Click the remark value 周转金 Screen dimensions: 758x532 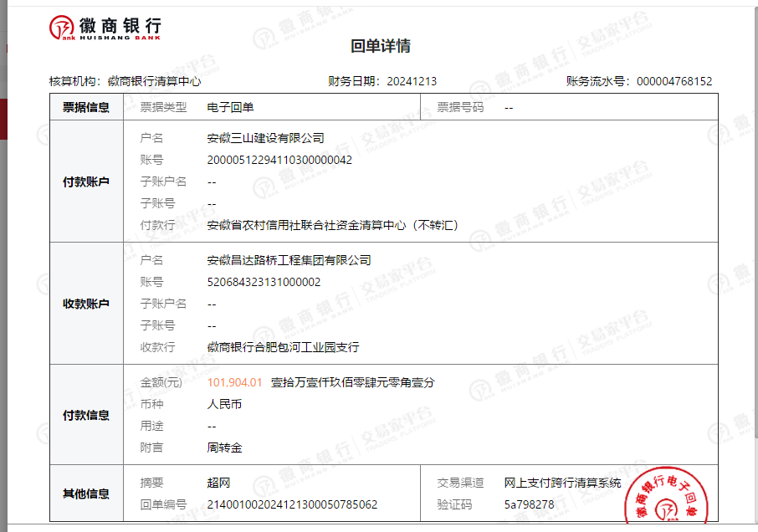[x=224, y=448]
